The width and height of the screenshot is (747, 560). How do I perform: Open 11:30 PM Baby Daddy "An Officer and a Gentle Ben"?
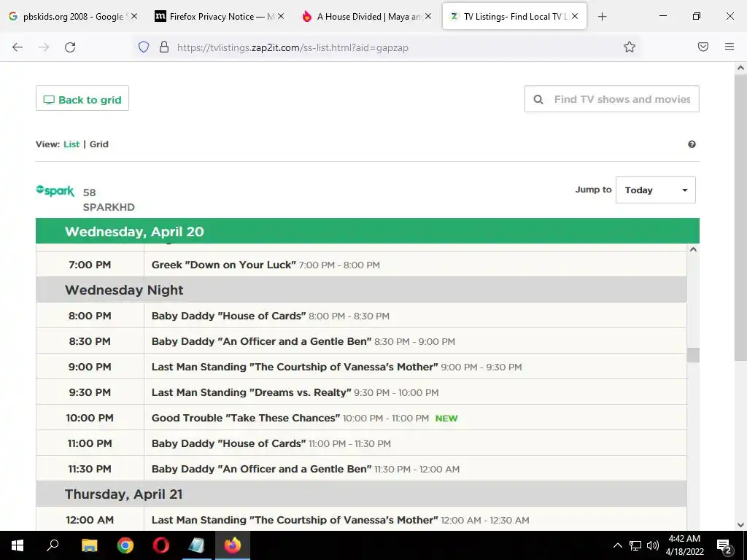click(261, 469)
